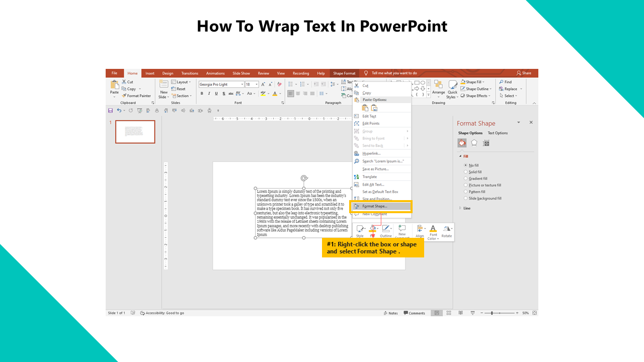The image size is (644, 362).
Task: Click the Notes button in status bar
Action: pyautogui.click(x=390, y=313)
